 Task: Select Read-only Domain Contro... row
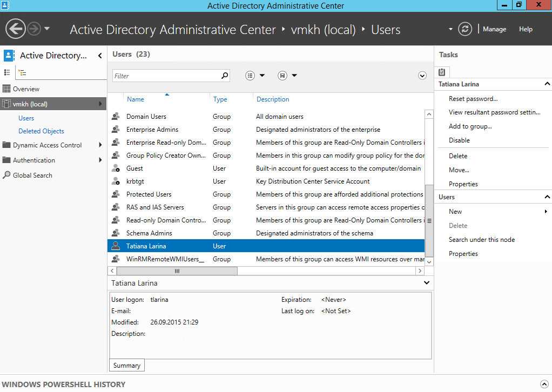pyautogui.click(x=266, y=220)
